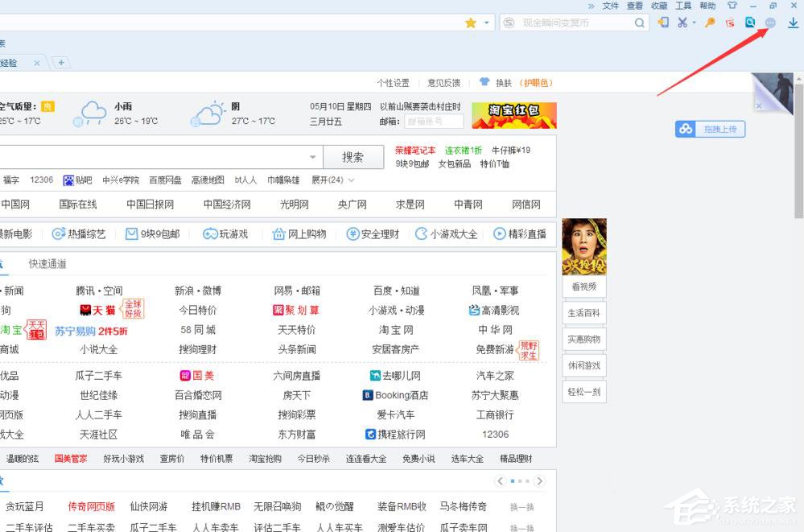Enable 护眼色 eye-protection mode

tap(534, 82)
